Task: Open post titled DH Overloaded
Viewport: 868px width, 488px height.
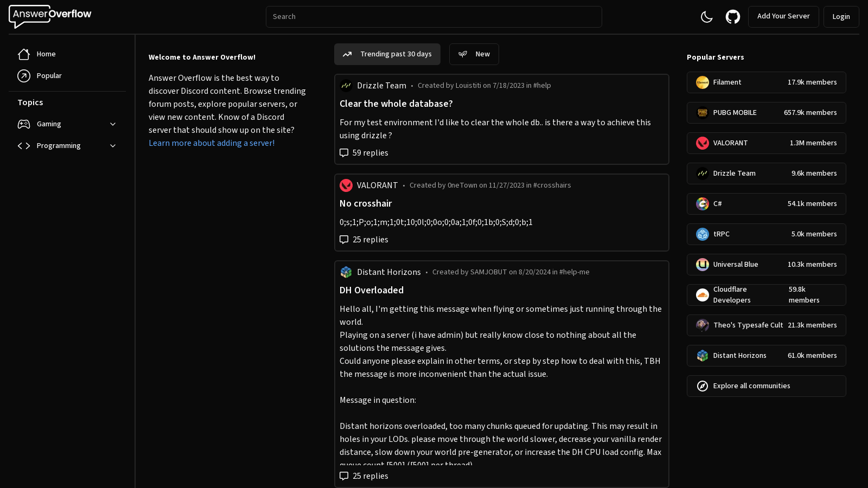Action: point(372,290)
